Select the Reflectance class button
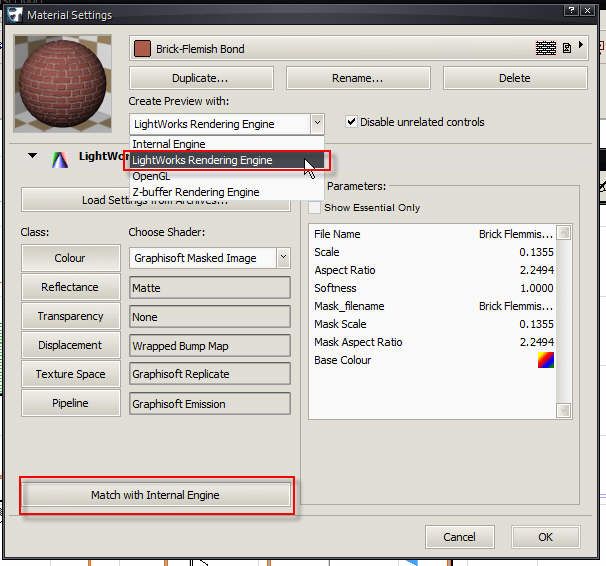Screen dimensions: 606x566 click(x=71, y=287)
